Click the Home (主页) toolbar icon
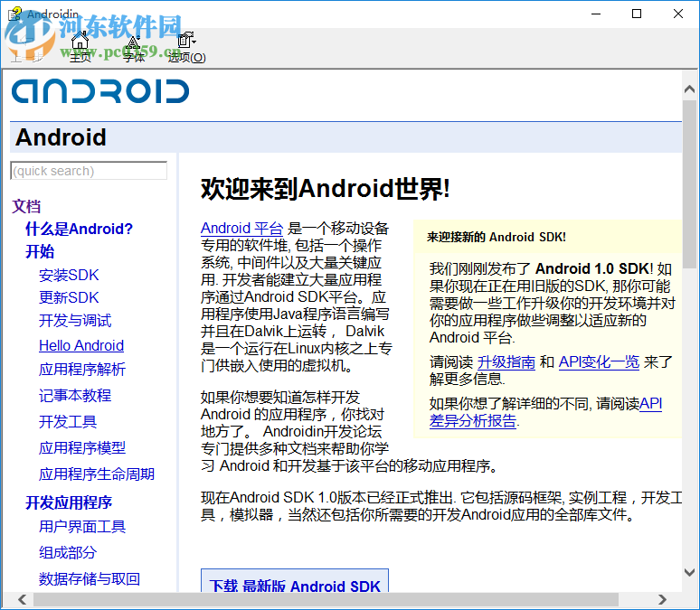Image resolution: width=700 pixels, height=610 pixels. pyautogui.click(x=80, y=47)
